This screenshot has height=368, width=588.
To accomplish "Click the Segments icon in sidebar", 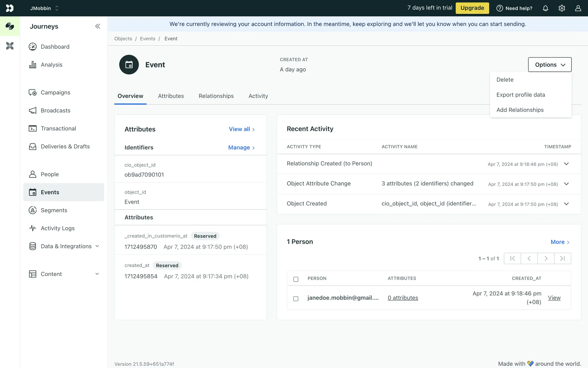I will pyautogui.click(x=32, y=210).
